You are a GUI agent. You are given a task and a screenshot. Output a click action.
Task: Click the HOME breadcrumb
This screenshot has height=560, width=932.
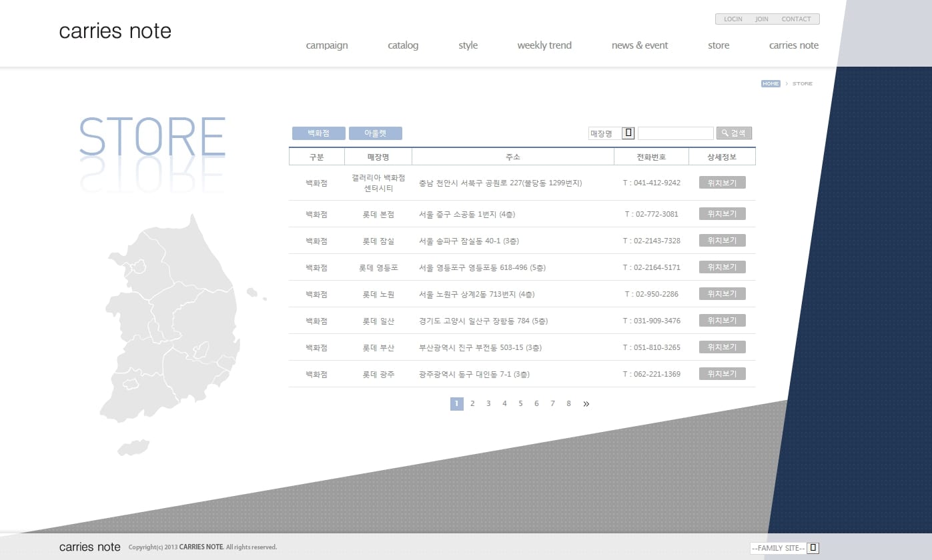tap(771, 83)
